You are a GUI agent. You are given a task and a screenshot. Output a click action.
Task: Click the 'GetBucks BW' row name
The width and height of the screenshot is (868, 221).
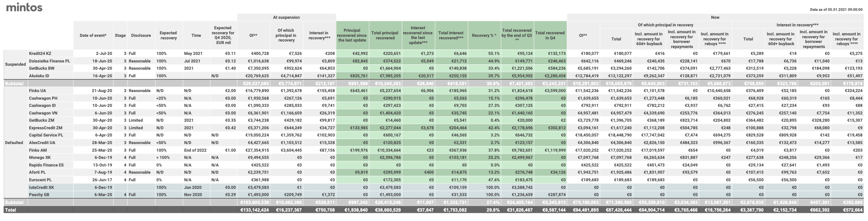click(42, 68)
